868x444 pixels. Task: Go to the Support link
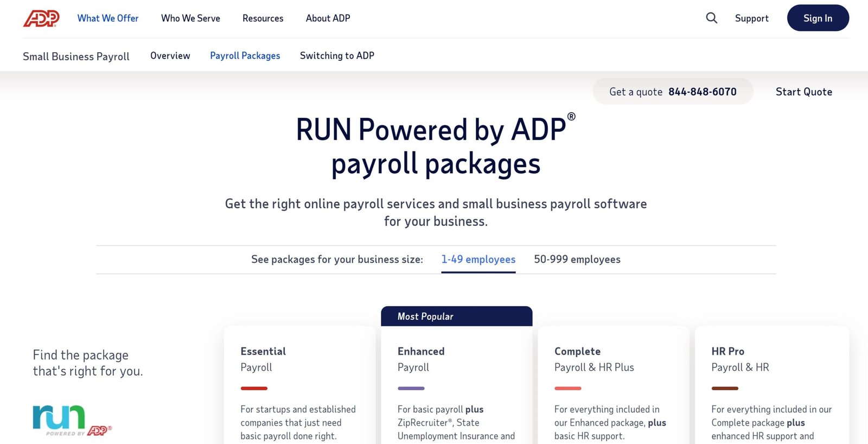coord(752,18)
